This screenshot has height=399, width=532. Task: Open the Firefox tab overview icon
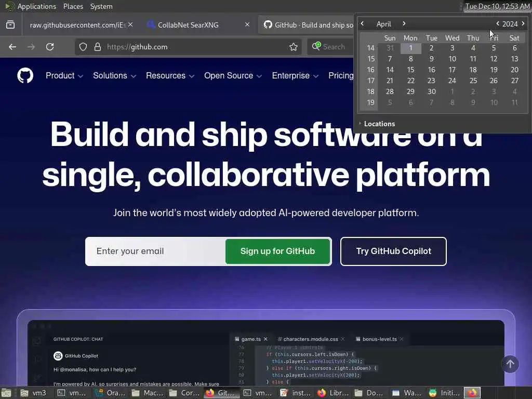point(10,25)
